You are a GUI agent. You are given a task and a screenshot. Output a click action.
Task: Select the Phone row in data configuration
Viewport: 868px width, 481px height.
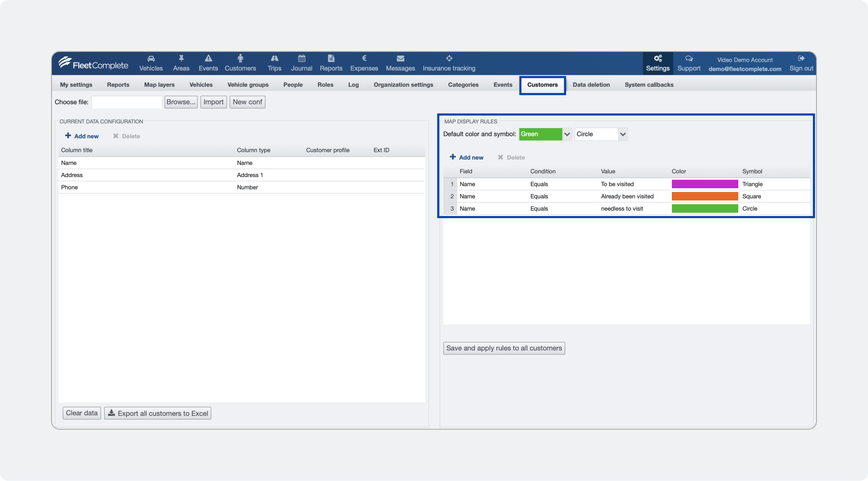click(241, 187)
